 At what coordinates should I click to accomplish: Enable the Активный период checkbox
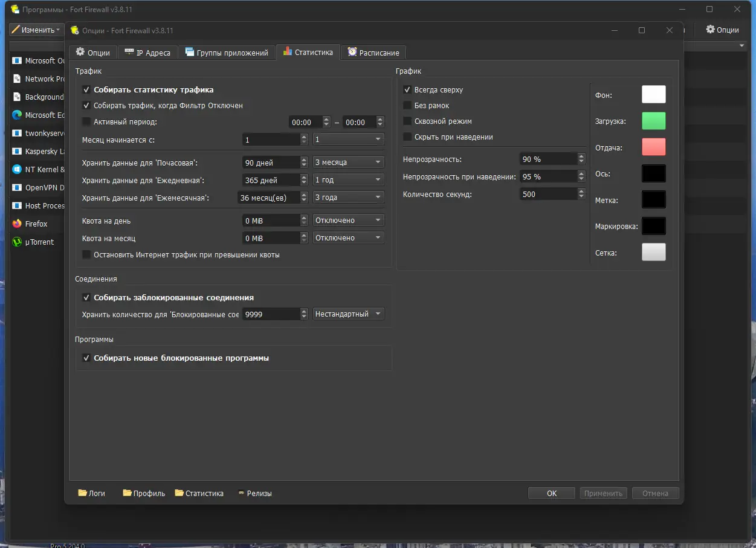point(86,122)
